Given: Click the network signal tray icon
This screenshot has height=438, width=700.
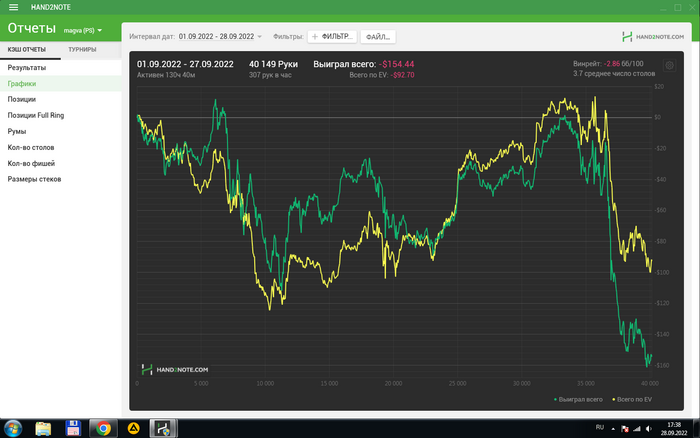Looking at the screenshot, I should [637, 429].
